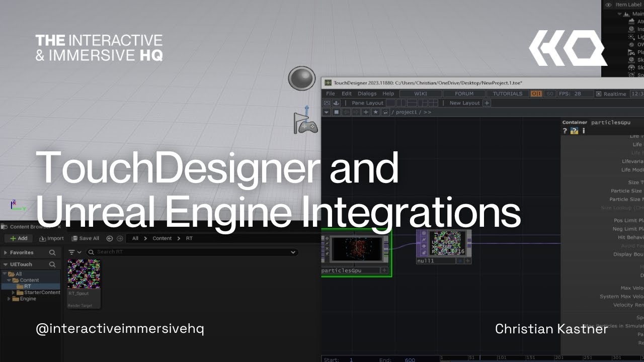Select the top/bottom split pane layout
The width and height of the screenshot is (644, 362).
pyautogui.click(x=412, y=103)
